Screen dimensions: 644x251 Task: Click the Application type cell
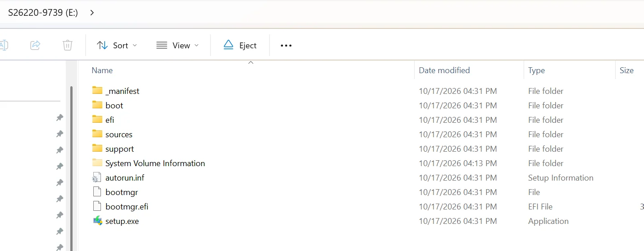click(548, 221)
